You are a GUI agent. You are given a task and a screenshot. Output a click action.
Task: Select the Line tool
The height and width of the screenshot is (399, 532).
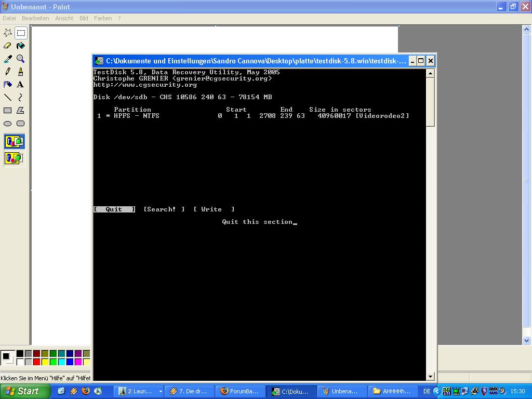(8, 97)
